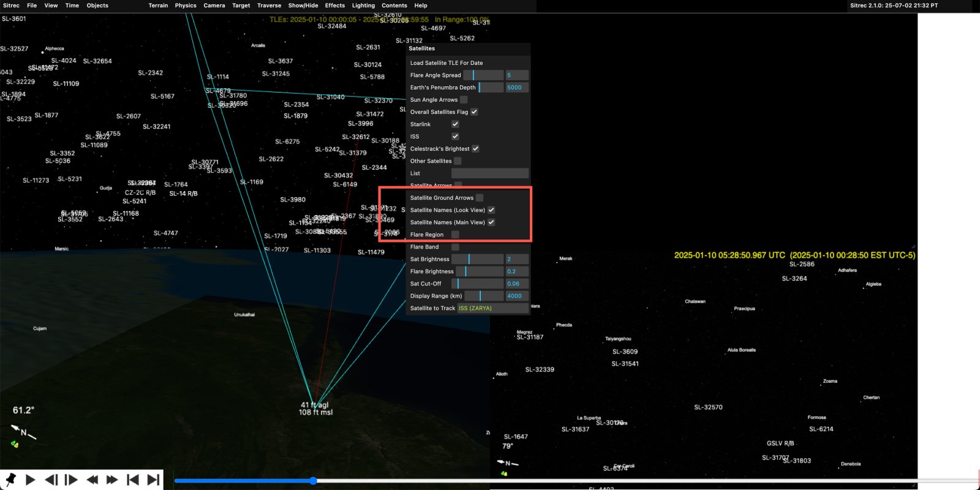Jump to the last frame
This screenshot has width=980, height=490.
tap(153, 480)
